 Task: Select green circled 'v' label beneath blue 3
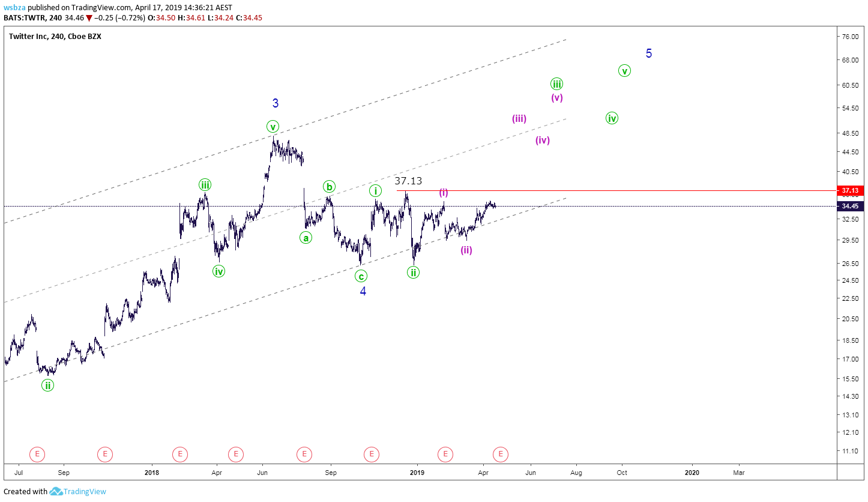tap(273, 126)
